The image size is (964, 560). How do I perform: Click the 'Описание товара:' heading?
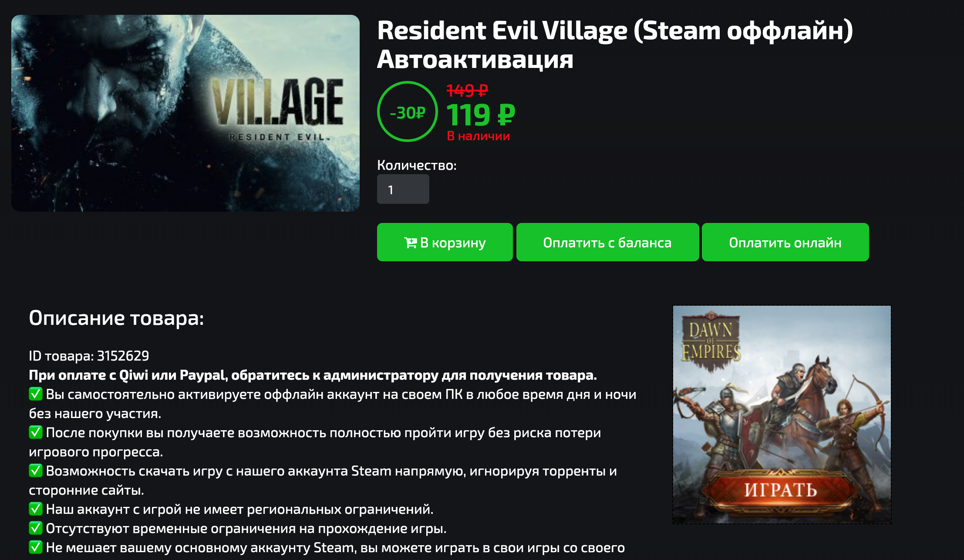[116, 318]
